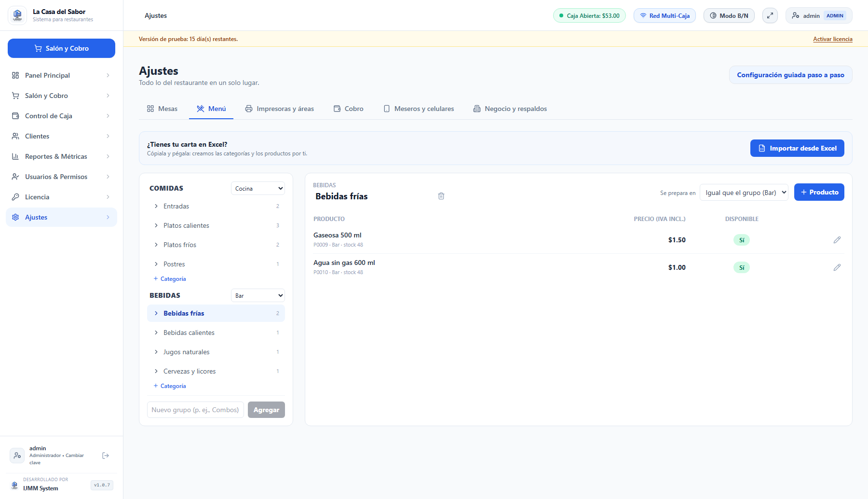Viewport: 868px width, 499px height.
Task: Open Panel Principal in the sidebar
Action: click(x=61, y=75)
